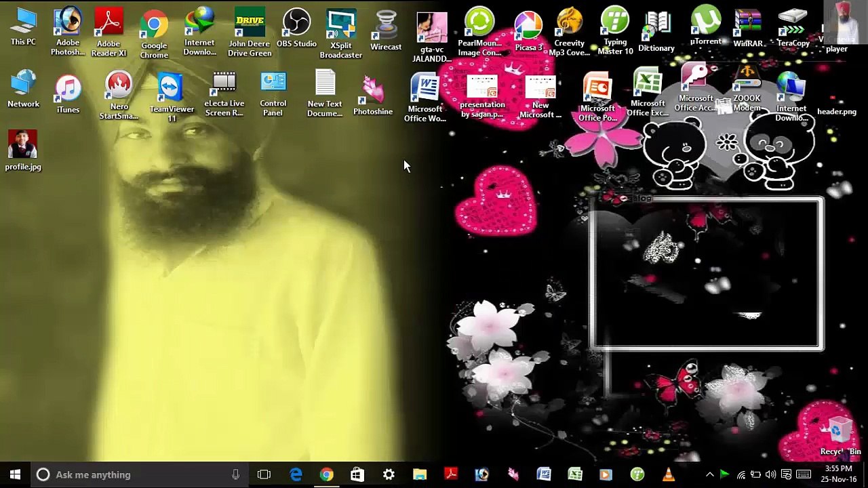Switch to Chrome on the taskbar

(327, 474)
